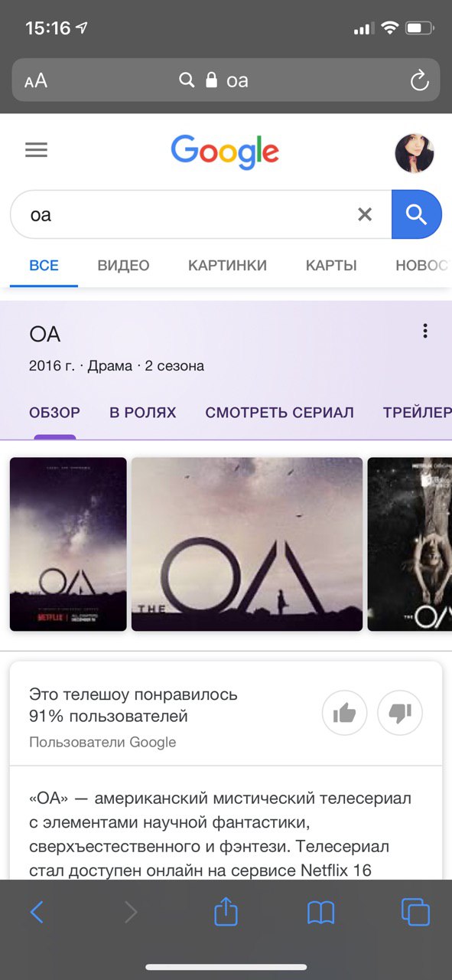Open the three-dot options for OA panel
Screen dimensions: 452x980
425,332
